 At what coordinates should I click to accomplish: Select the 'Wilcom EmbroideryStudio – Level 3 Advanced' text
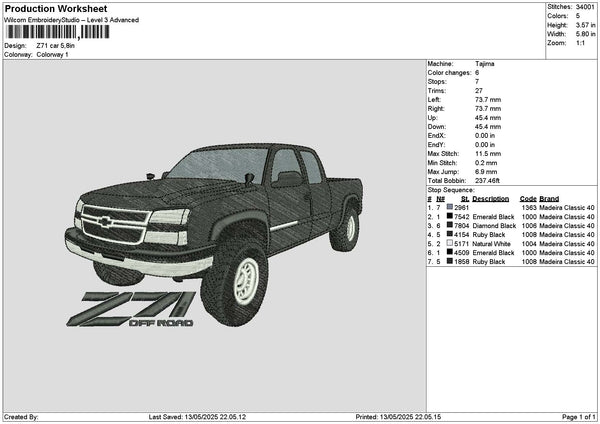point(72,20)
